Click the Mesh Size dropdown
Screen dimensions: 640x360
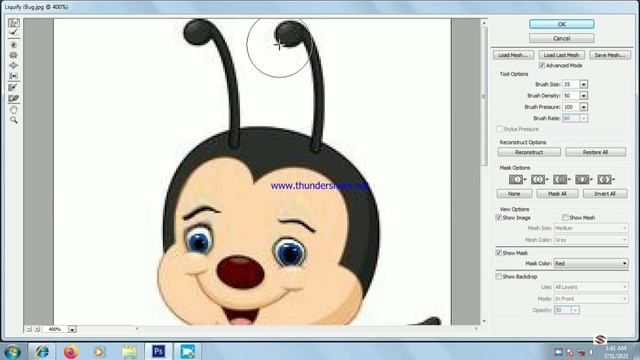(591, 228)
